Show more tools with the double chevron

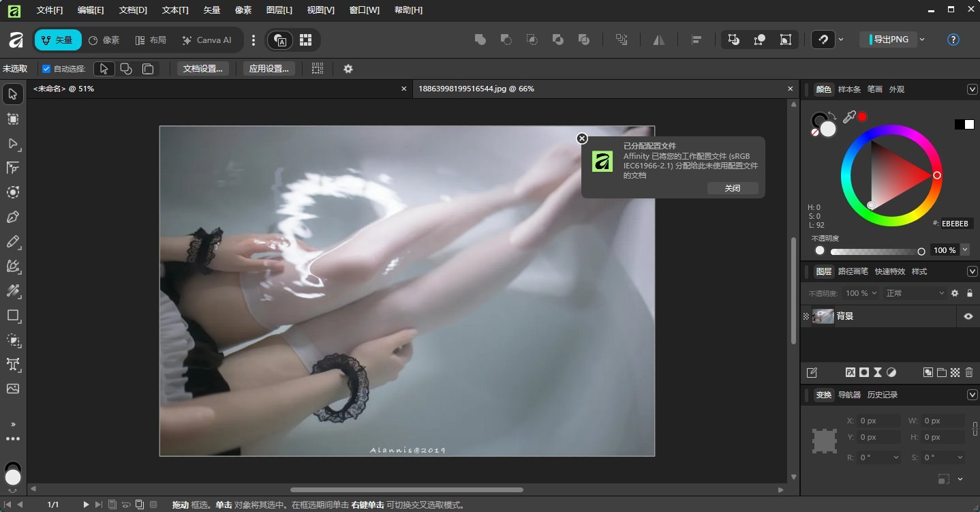pyautogui.click(x=13, y=424)
